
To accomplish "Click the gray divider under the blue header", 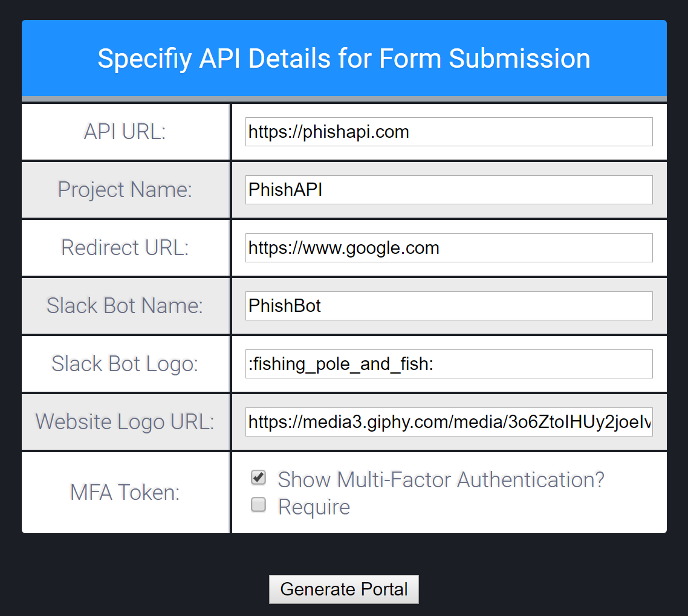I will point(344,99).
